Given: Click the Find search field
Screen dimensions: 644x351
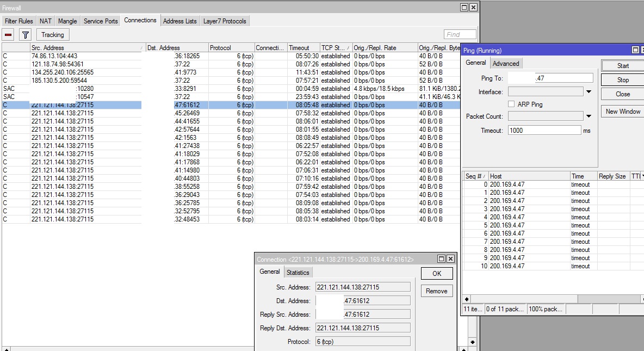Looking at the screenshot, I should (460, 34).
